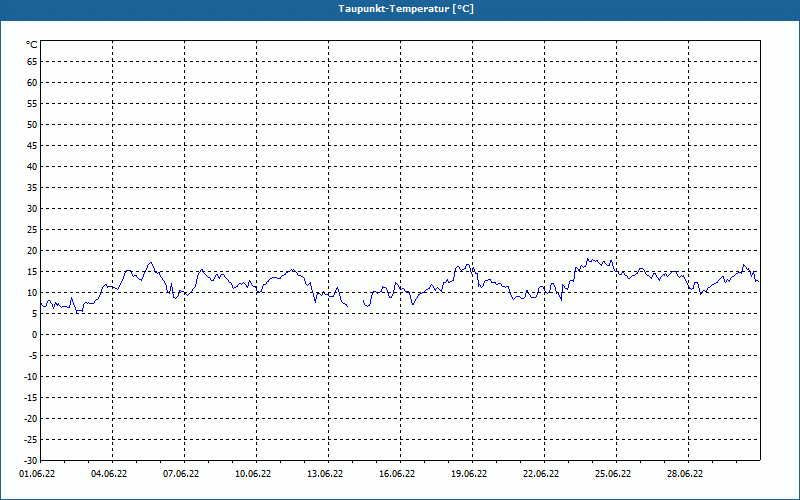The height and width of the screenshot is (500, 800).
Task: Click the 19.06.22 date label
Action: point(469,474)
